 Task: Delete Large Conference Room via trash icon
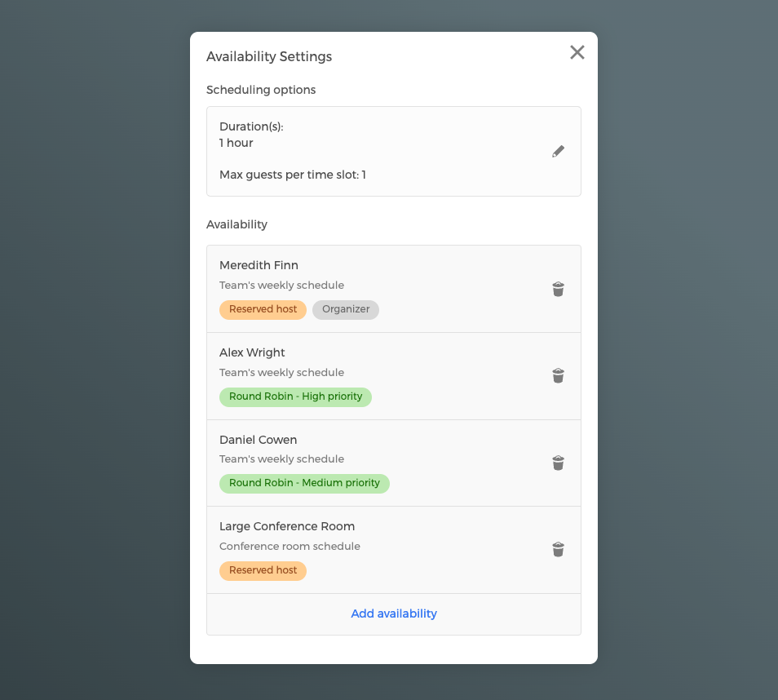click(x=558, y=550)
